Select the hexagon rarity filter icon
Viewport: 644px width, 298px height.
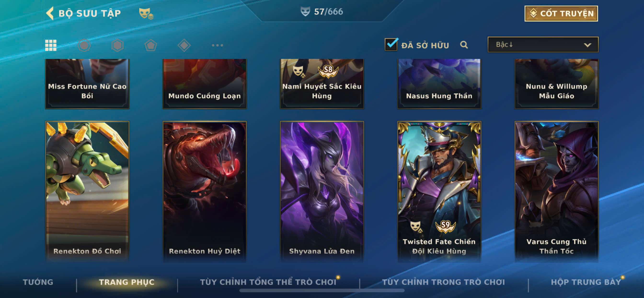pos(117,45)
